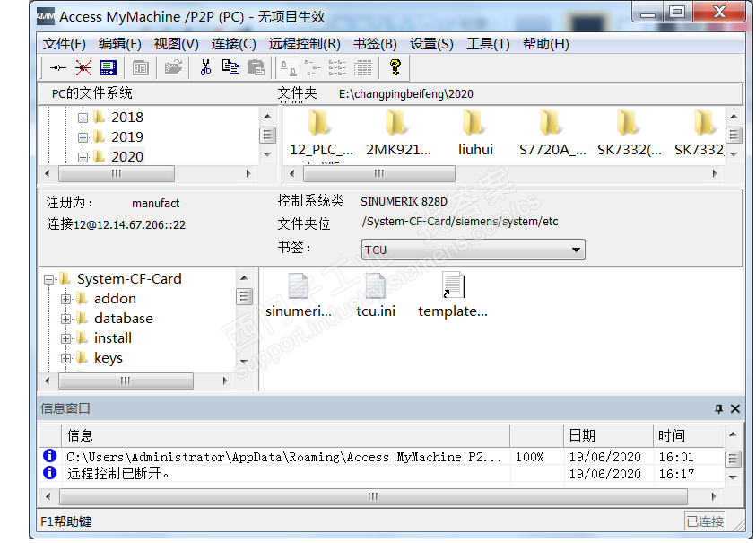Open the 帮助(H) menu

(545, 44)
